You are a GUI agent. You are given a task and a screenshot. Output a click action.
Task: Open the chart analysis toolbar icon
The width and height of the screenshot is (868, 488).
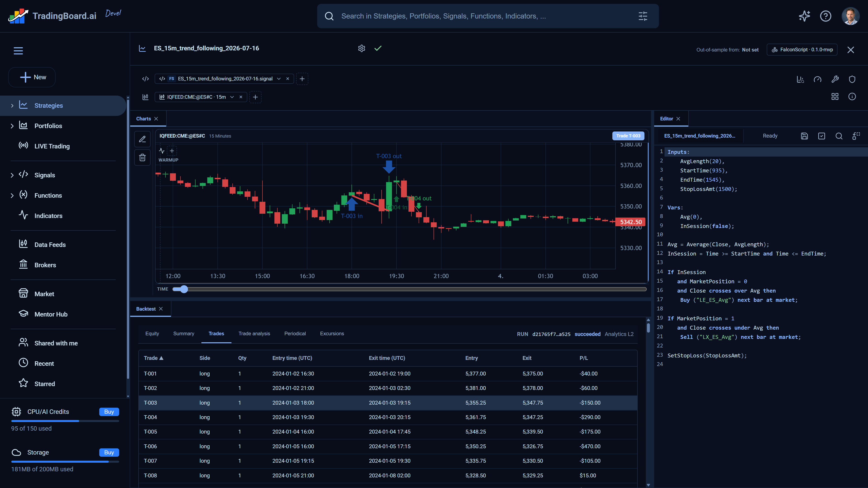pos(800,80)
